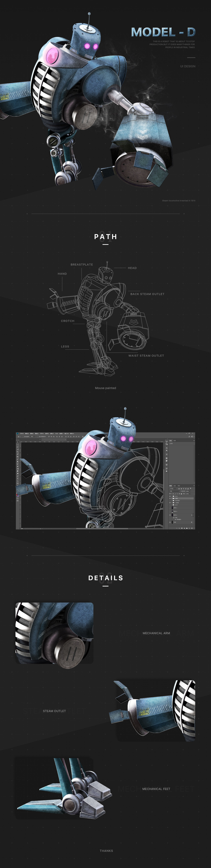Image resolution: width=211 pixels, height=868 pixels.
Task: Open the 图像 (Image) menu
Action: 32,434
